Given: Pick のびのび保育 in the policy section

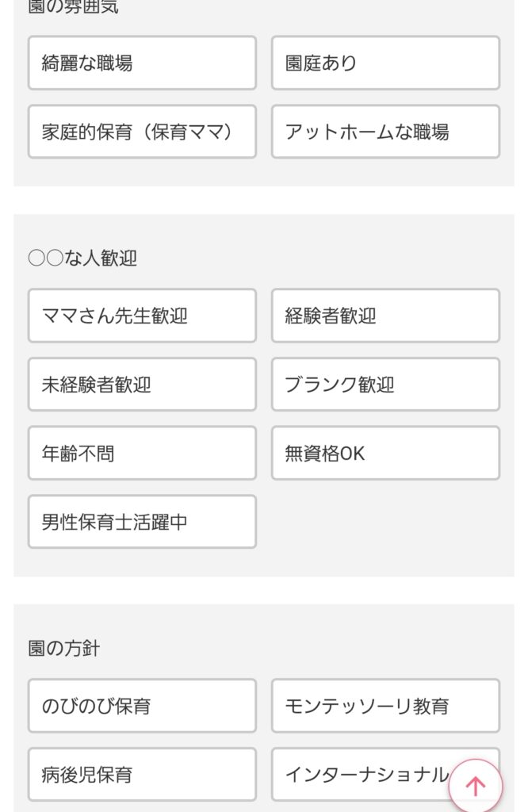Looking at the screenshot, I should click(141, 706).
